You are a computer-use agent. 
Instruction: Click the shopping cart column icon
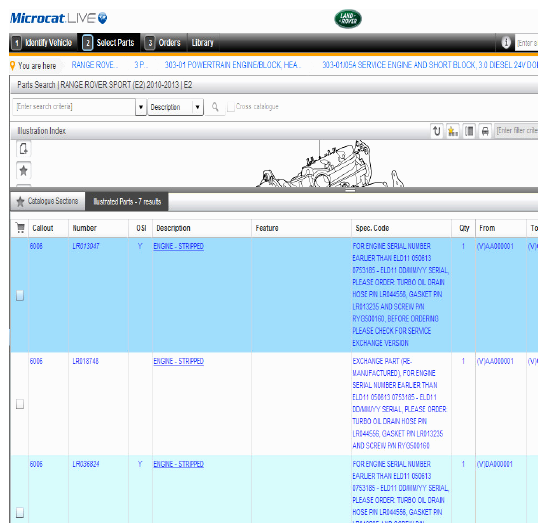tap(20, 228)
